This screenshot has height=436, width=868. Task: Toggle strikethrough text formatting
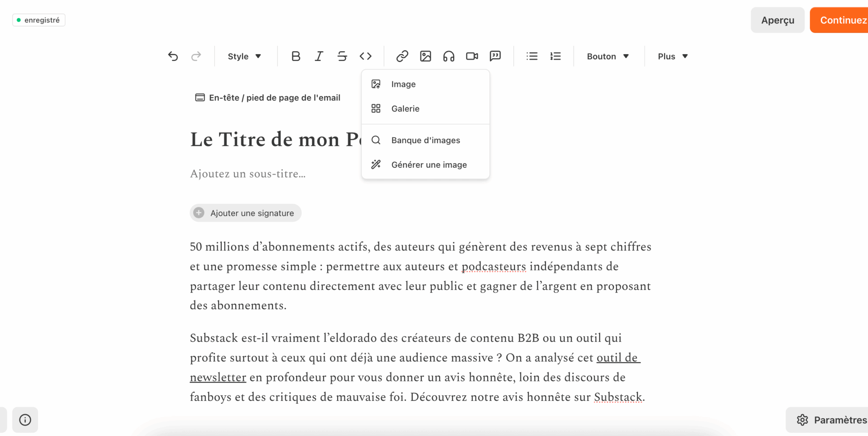342,56
